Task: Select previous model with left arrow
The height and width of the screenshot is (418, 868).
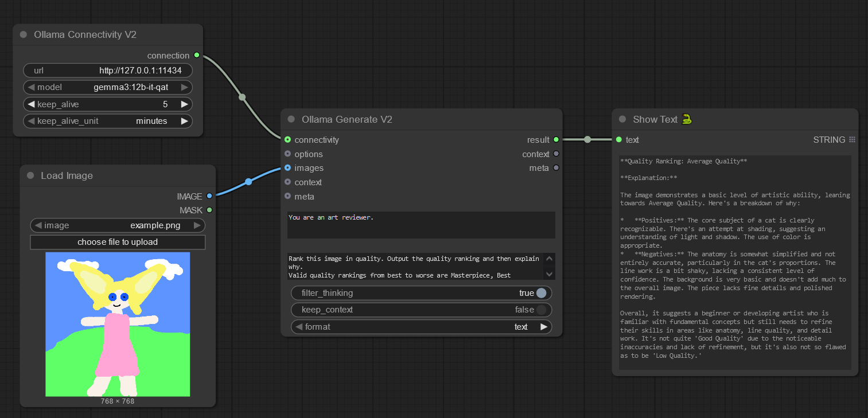Action: pos(31,88)
